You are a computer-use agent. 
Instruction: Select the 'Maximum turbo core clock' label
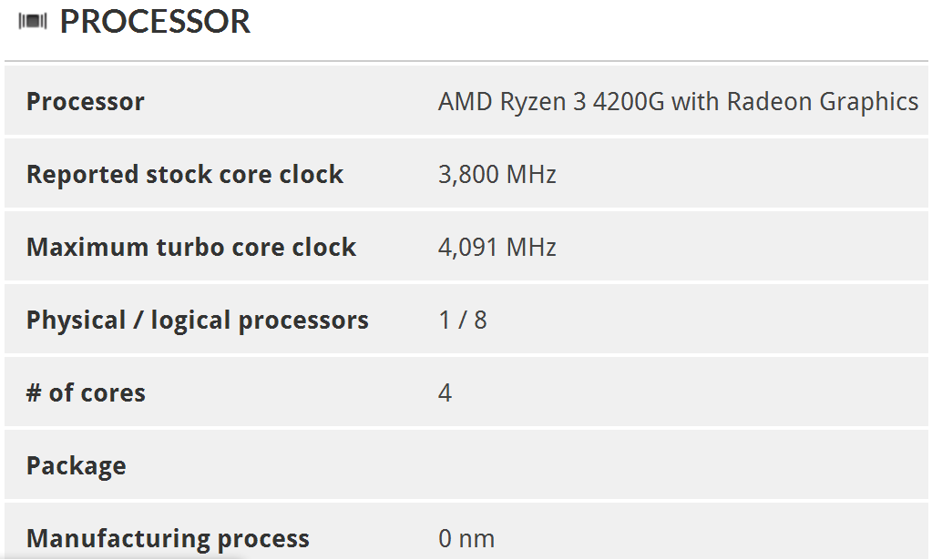pyautogui.click(x=191, y=247)
